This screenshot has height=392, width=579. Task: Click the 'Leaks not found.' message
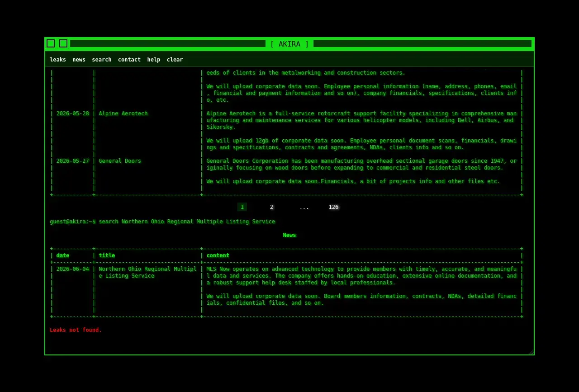point(76,330)
